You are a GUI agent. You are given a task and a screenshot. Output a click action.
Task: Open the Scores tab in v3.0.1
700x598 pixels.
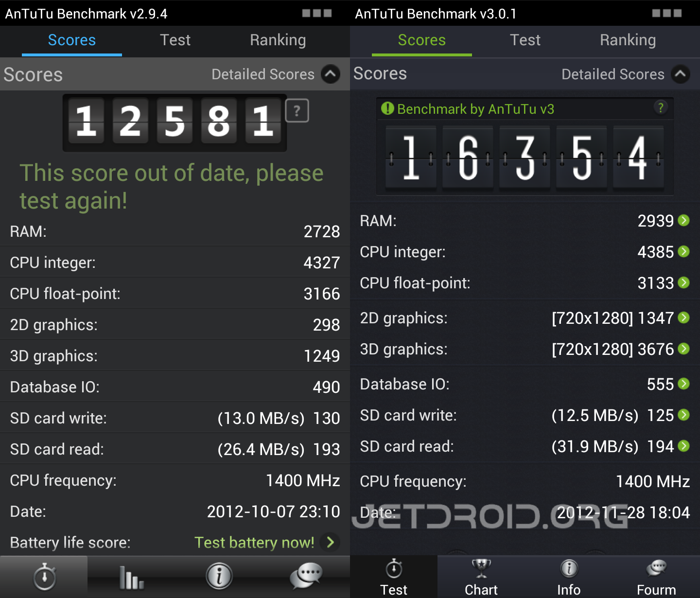(x=422, y=40)
